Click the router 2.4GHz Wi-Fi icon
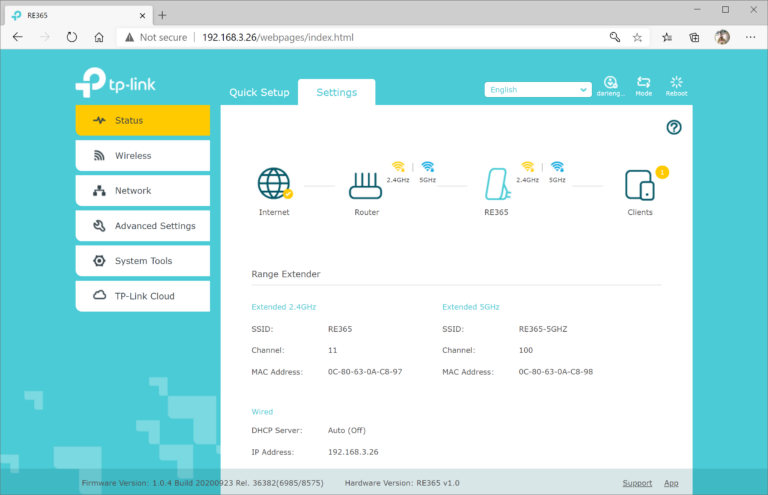The image size is (768, 495). tap(398, 167)
